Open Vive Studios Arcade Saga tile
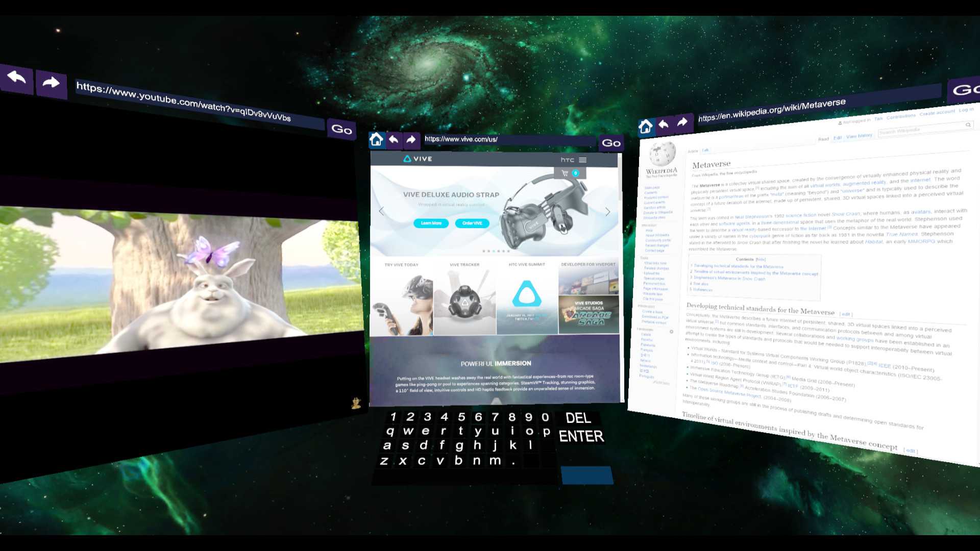Screen dimensions: 980x551 point(589,315)
